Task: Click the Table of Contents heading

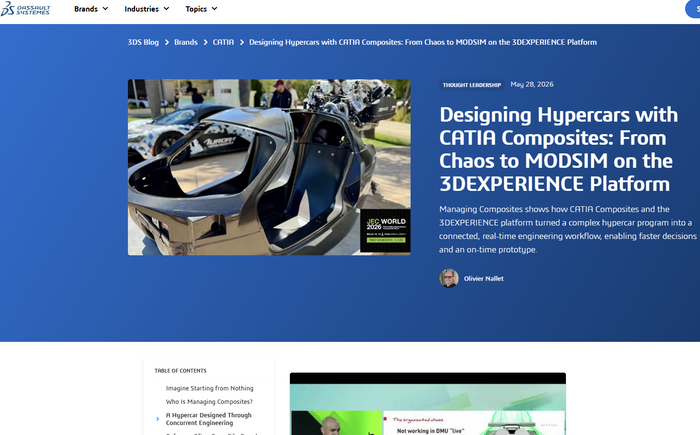Action: point(180,371)
